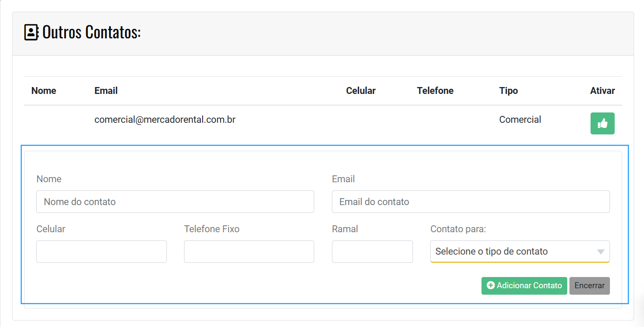Click the Telefone column header
Image resolution: width=644 pixels, height=327 pixels.
pos(435,91)
